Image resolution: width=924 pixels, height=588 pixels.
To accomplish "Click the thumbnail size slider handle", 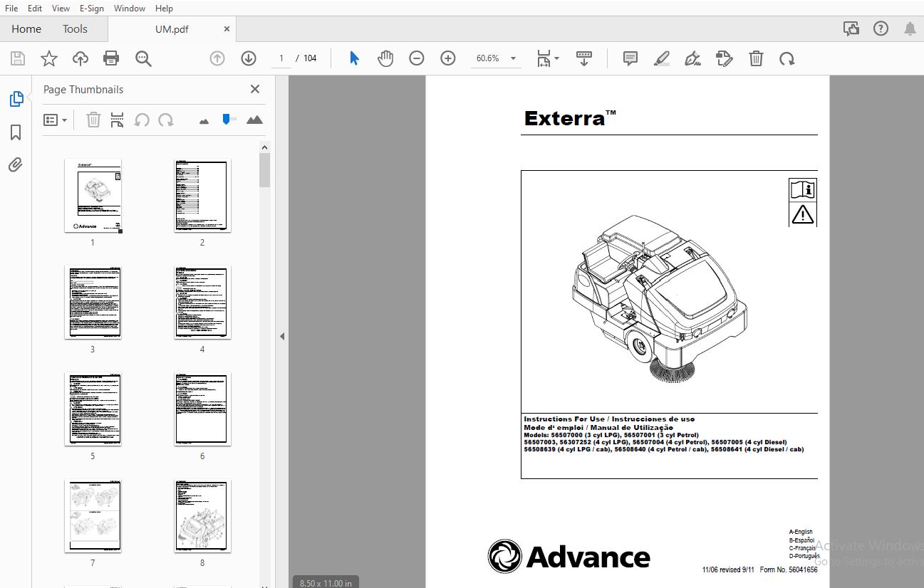I will click(x=227, y=120).
